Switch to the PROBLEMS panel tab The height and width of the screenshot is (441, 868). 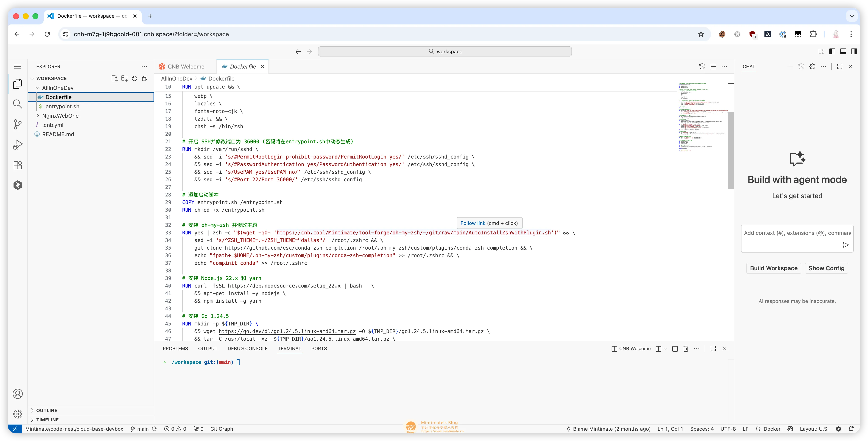pyautogui.click(x=175, y=349)
